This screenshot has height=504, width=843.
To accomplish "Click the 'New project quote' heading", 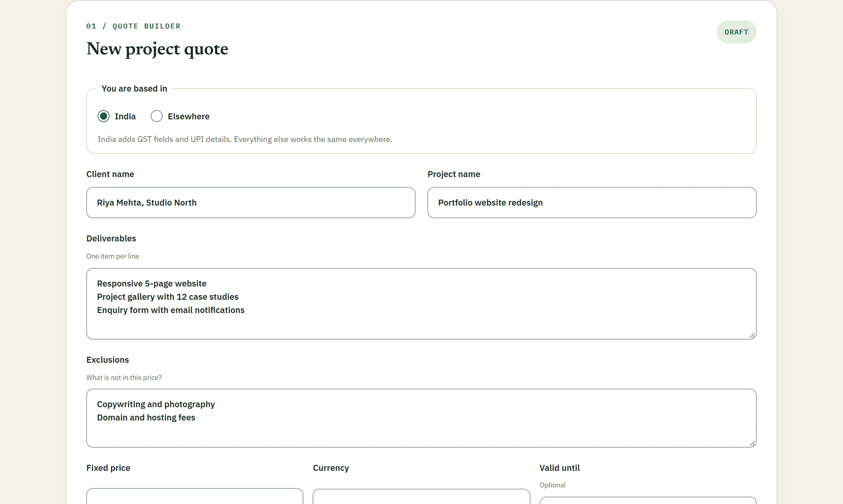I will (157, 49).
